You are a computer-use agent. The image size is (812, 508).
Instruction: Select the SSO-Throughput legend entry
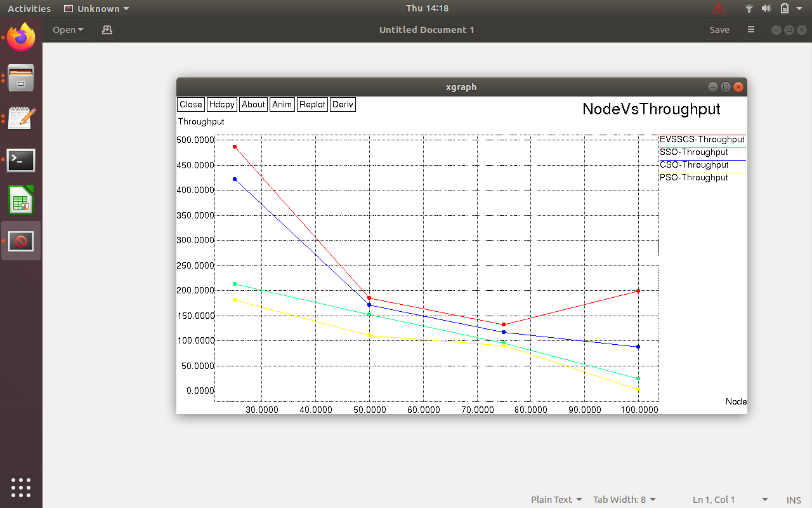pyautogui.click(x=694, y=152)
